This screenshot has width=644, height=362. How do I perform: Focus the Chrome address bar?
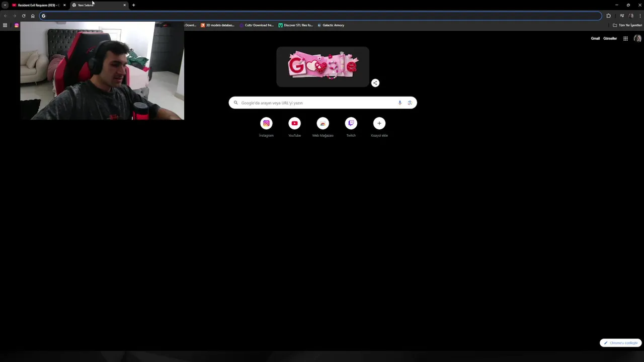tap(321, 16)
